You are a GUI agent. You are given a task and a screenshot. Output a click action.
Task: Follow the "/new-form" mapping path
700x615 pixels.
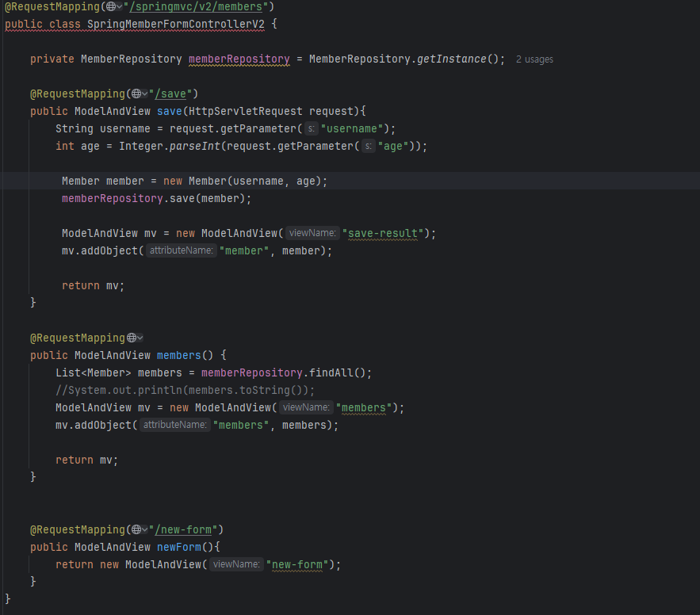pyautogui.click(x=183, y=529)
